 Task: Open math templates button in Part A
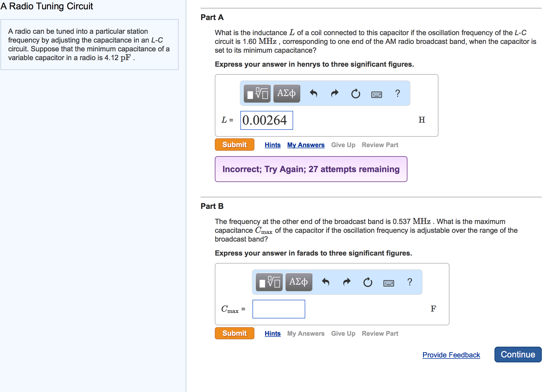tap(257, 94)
